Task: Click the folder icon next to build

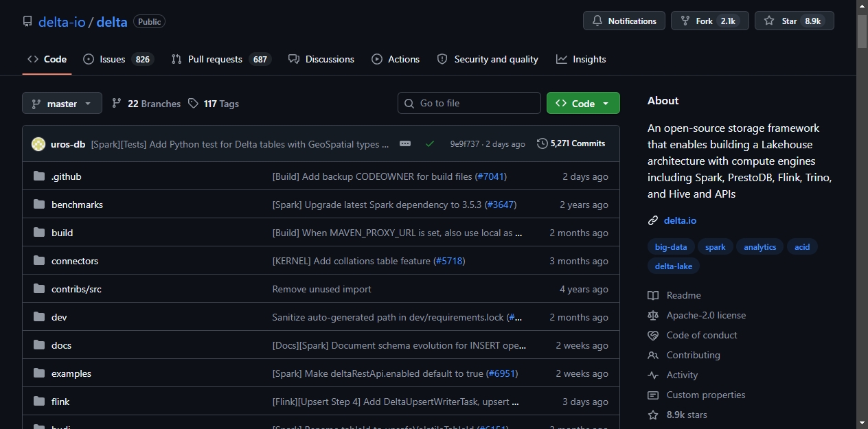Action: [x=39, y=233]
